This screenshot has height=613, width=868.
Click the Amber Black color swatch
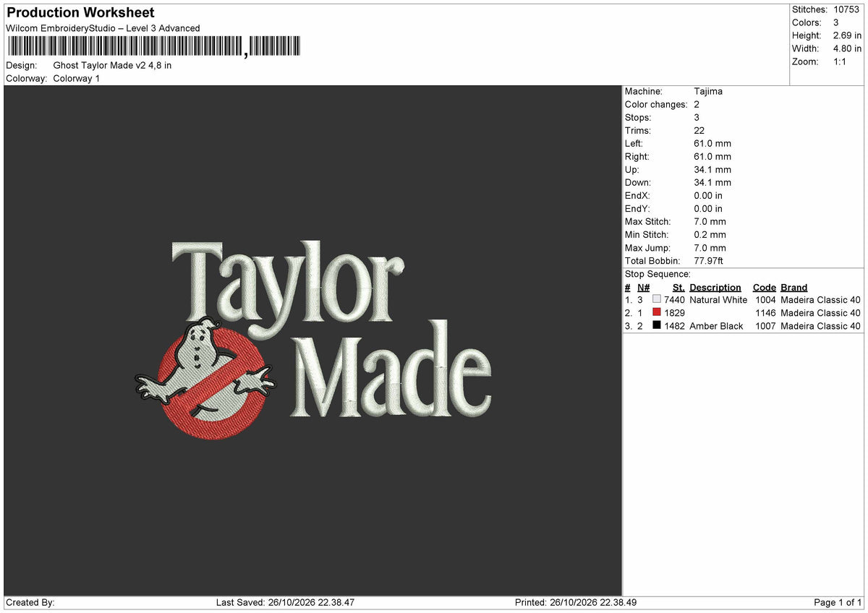[x=657, y=326]
